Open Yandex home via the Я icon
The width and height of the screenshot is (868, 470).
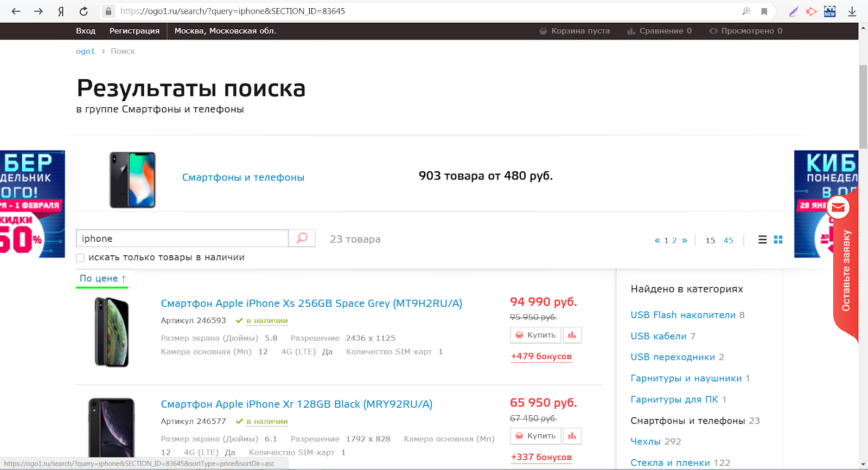coord(61,11)
